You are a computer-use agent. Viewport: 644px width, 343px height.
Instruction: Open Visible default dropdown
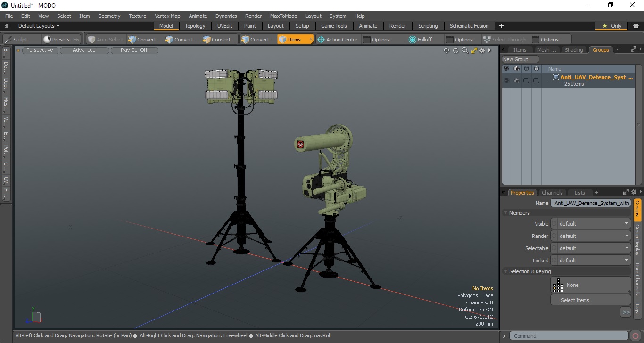[591, 224]
